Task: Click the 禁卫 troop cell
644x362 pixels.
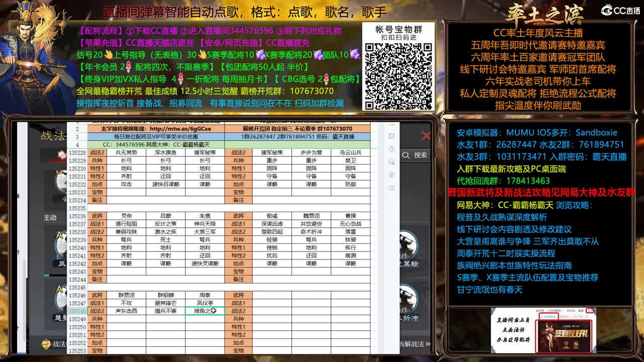Action: tap(350, 160)
